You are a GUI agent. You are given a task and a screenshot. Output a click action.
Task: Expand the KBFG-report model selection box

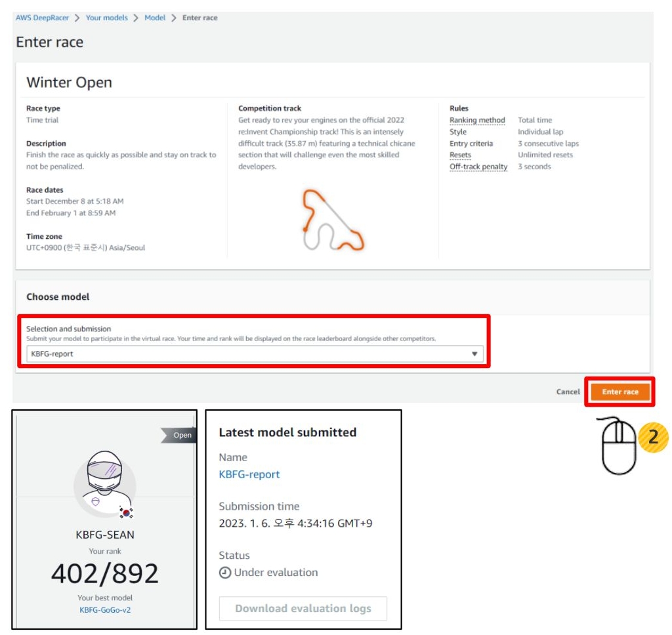249,354
